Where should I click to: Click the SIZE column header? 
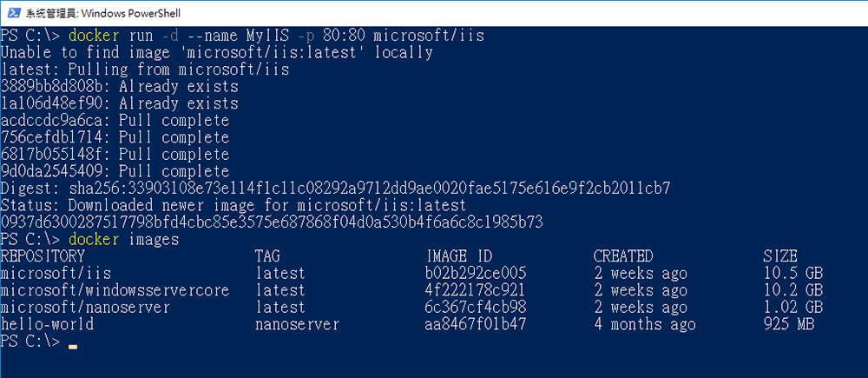click(x=779, y=256)
